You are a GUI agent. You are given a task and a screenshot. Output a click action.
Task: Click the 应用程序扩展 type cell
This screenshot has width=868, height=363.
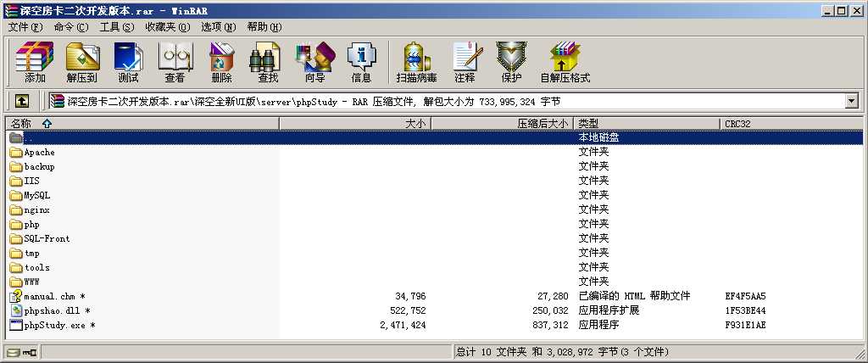tap(609, 311)
